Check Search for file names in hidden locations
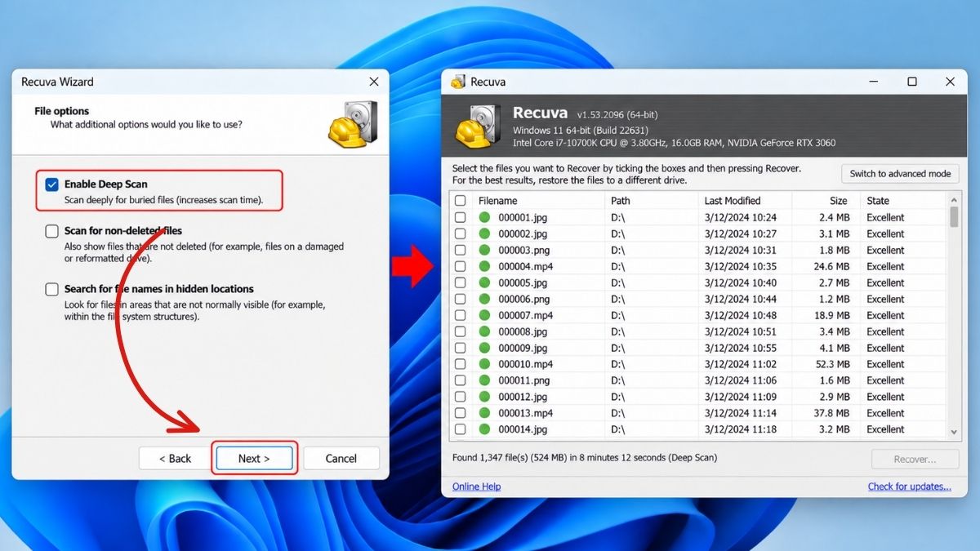 (52, 289)
